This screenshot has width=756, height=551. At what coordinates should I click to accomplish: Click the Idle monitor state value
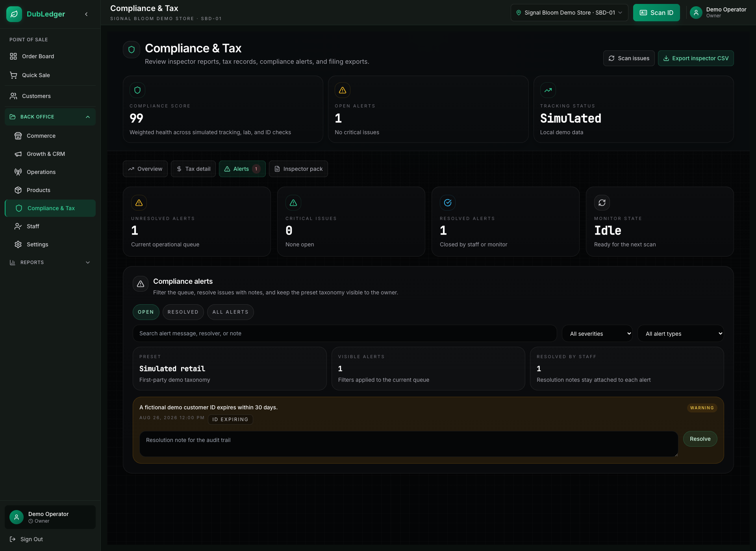coord(608,231)
